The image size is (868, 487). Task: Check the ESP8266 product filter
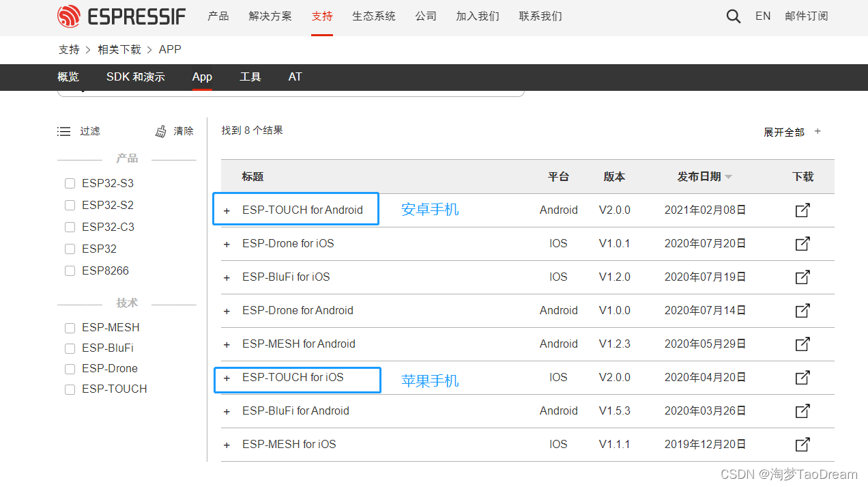[70, 271]
